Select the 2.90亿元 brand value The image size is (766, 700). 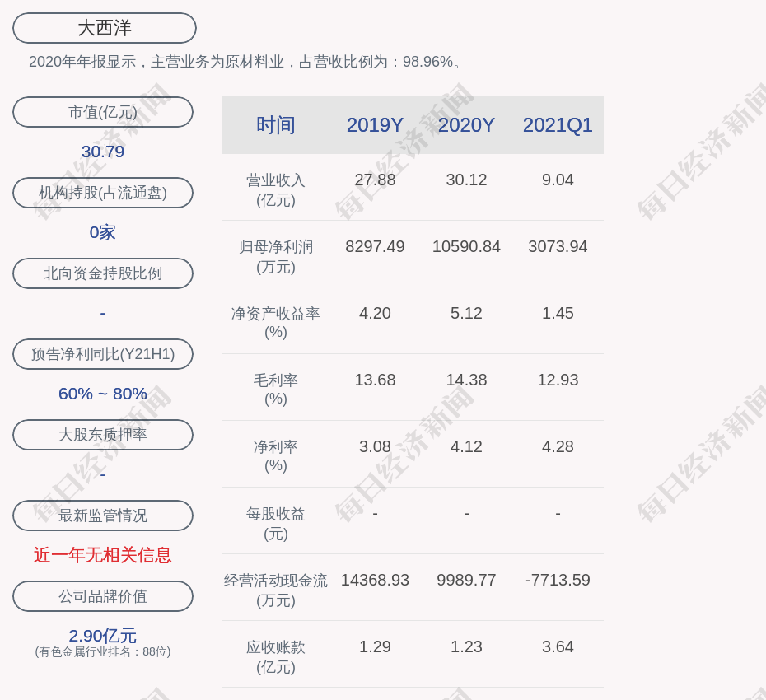[103, 636]
